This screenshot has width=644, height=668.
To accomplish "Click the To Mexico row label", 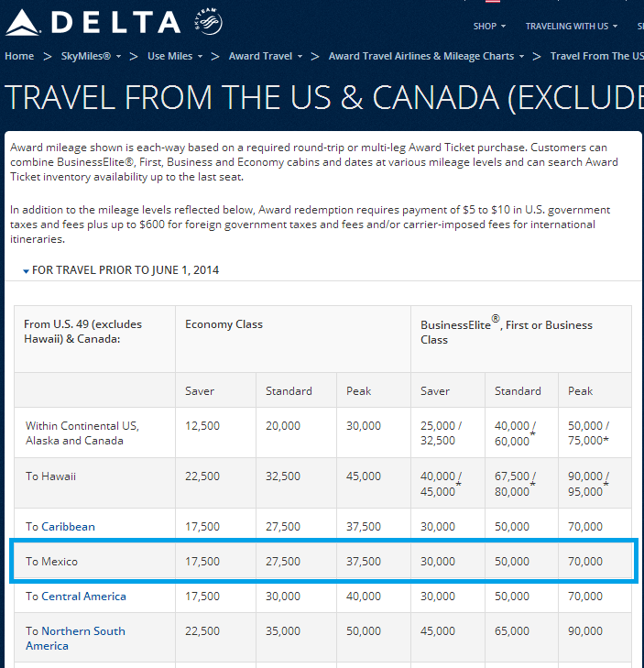I will pyautogui.click(x=51, y=562).
